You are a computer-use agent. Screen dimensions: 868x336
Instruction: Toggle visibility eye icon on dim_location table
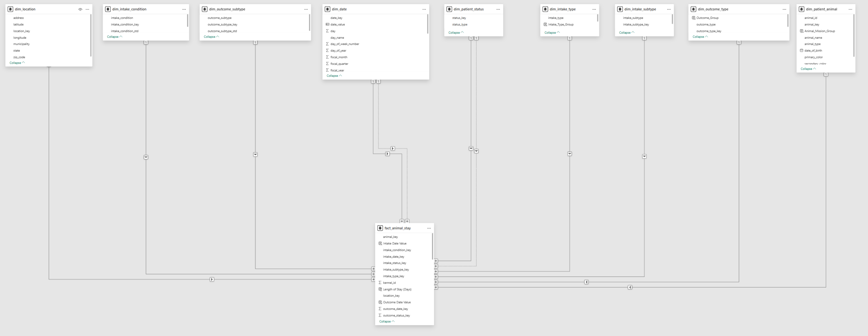[80, 9]
